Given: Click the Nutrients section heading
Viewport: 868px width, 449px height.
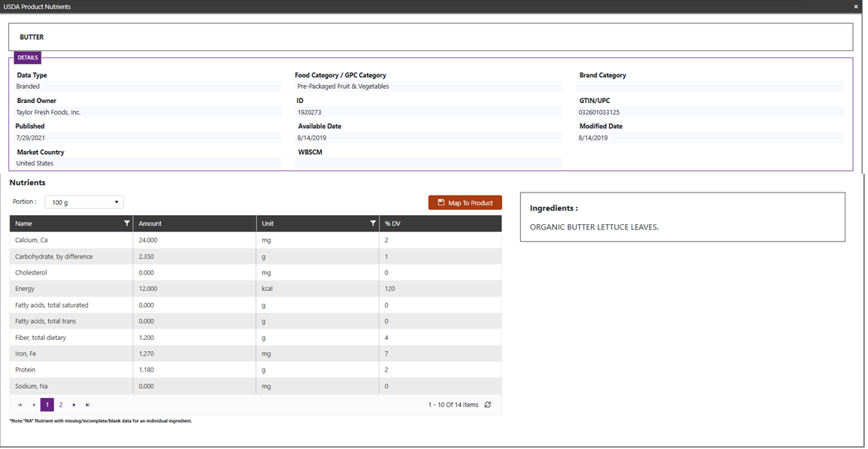Looking at the screenshot, I should point(27,183).
